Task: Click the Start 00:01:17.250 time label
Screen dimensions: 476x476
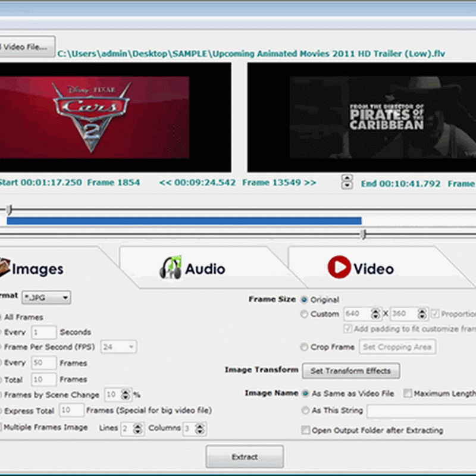Action: (x=40, y=183)
